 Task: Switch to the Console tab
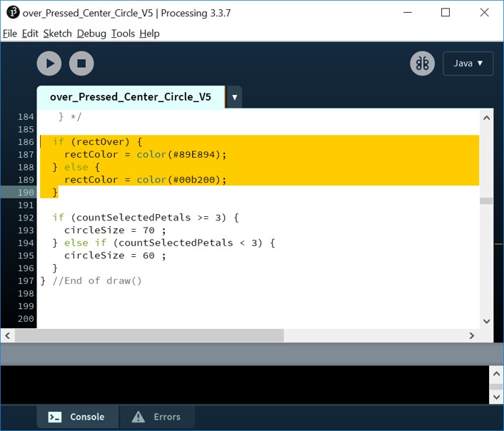[x=78, y=417]
